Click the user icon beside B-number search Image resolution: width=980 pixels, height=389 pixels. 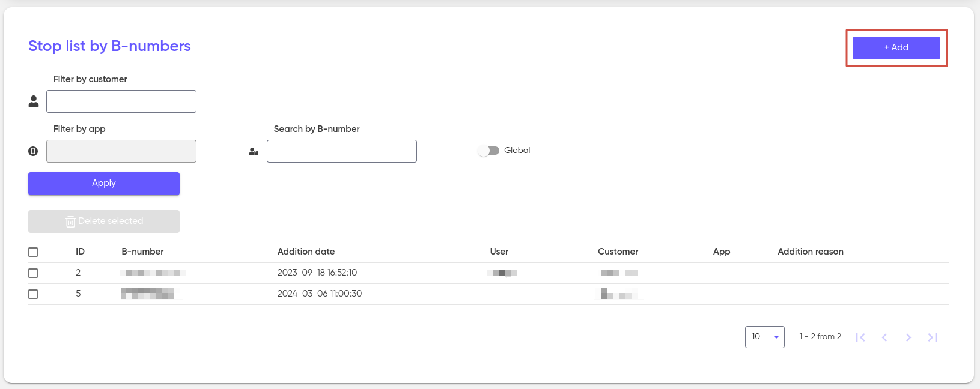(254, 152)
